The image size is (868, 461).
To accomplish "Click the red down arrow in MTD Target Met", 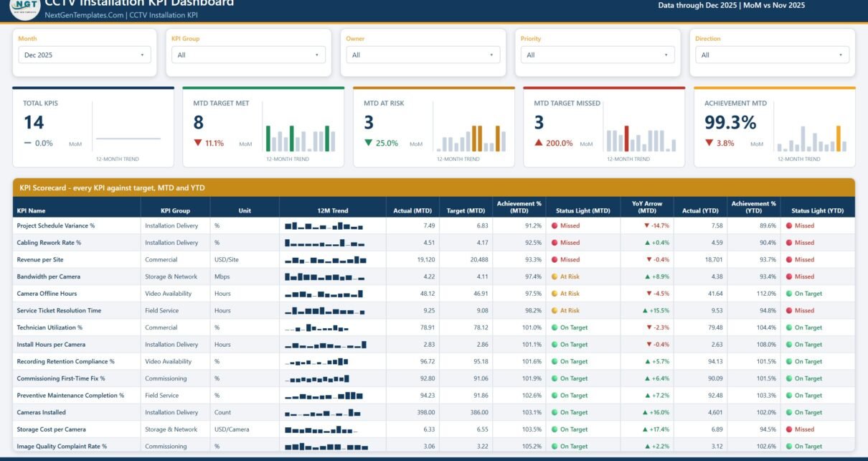I will (198, 143).
